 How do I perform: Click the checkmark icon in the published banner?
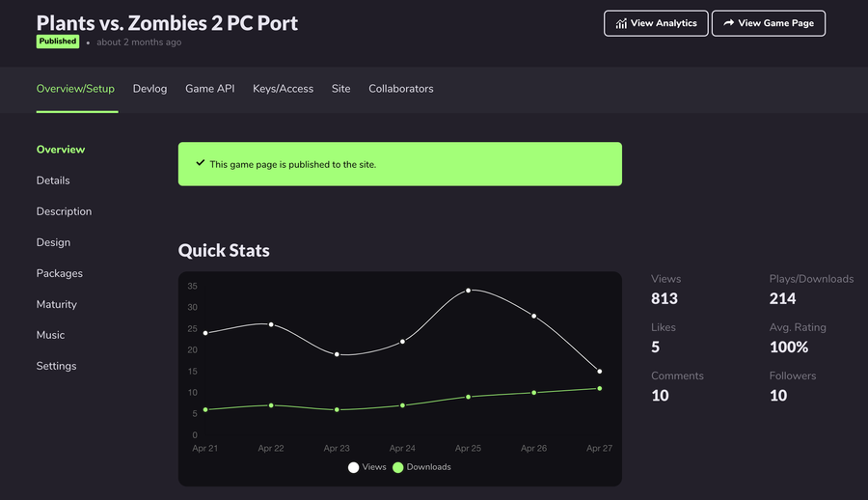[x=201, y=163]
